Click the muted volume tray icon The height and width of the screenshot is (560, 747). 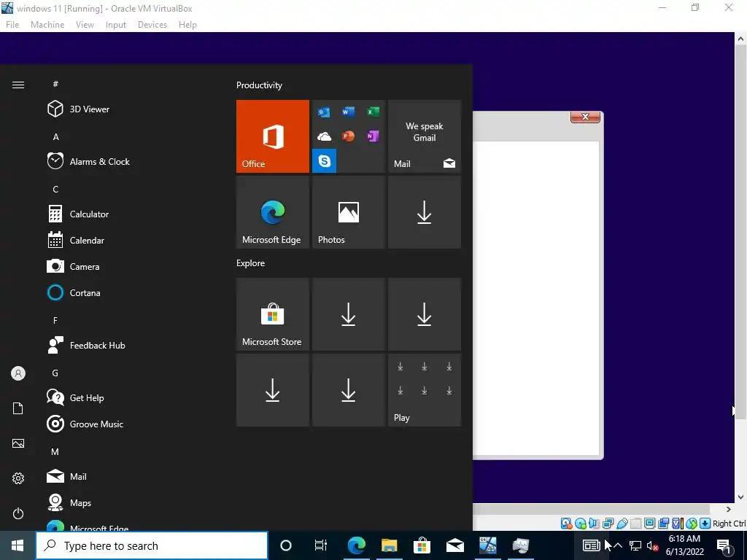(653, 545)
